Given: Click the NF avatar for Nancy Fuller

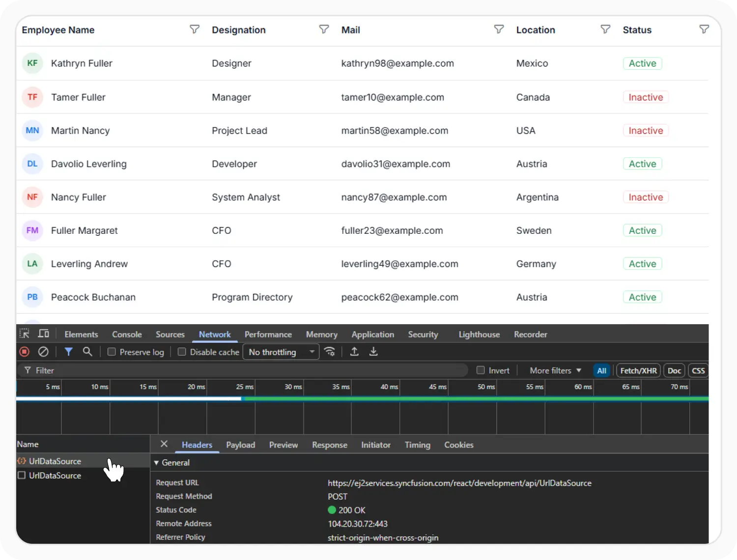Looking at the screenshot, I should coord(32,197).
